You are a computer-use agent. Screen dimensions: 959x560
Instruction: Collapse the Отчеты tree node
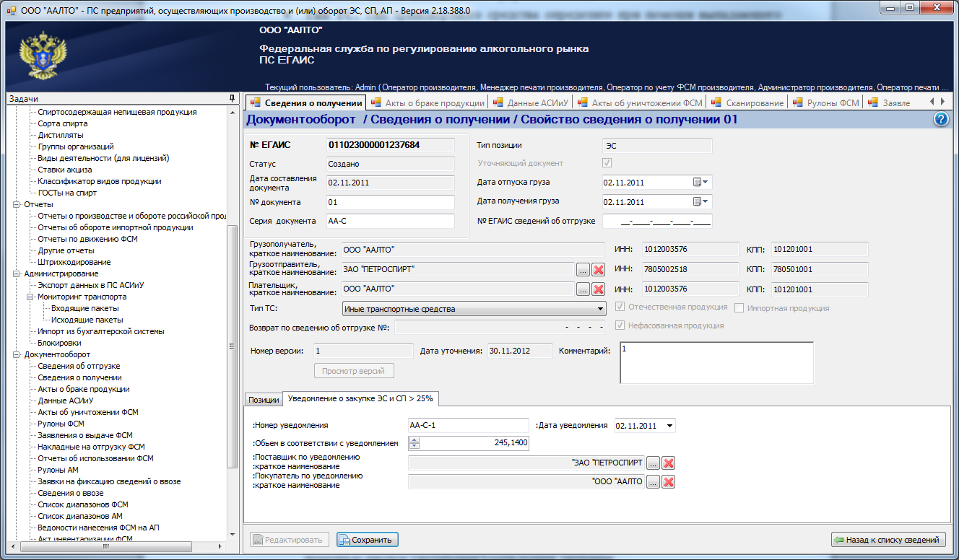pyautogui.click(x=17, y=204)
